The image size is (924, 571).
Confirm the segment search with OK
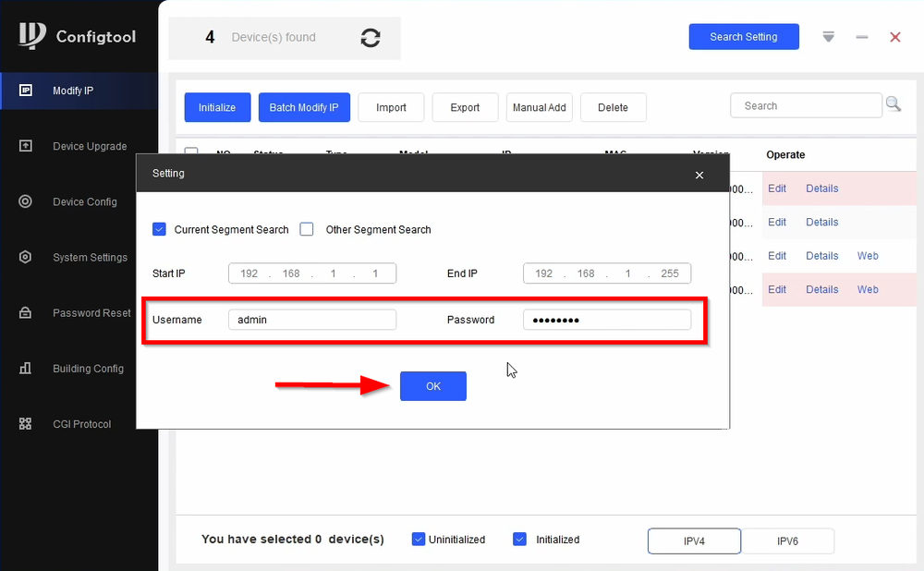pyautogui.click(x=432, y=385)
